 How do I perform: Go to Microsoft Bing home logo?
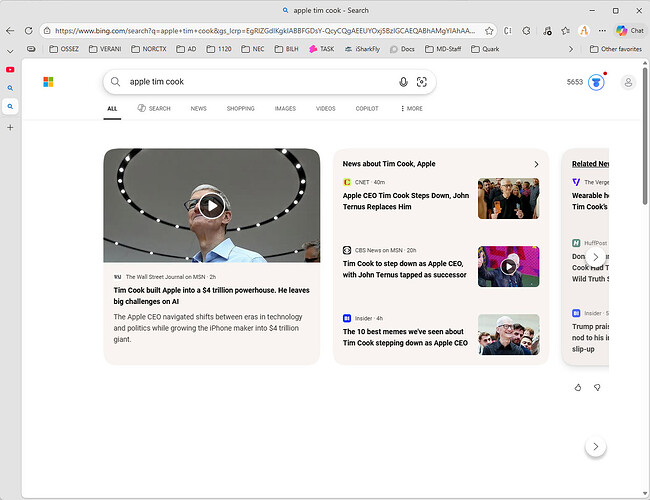48,82
